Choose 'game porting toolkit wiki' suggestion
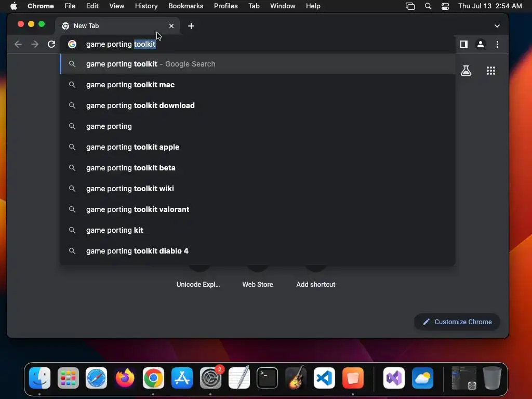Screen dimensions: 532x399 click(x=258, y=189)
